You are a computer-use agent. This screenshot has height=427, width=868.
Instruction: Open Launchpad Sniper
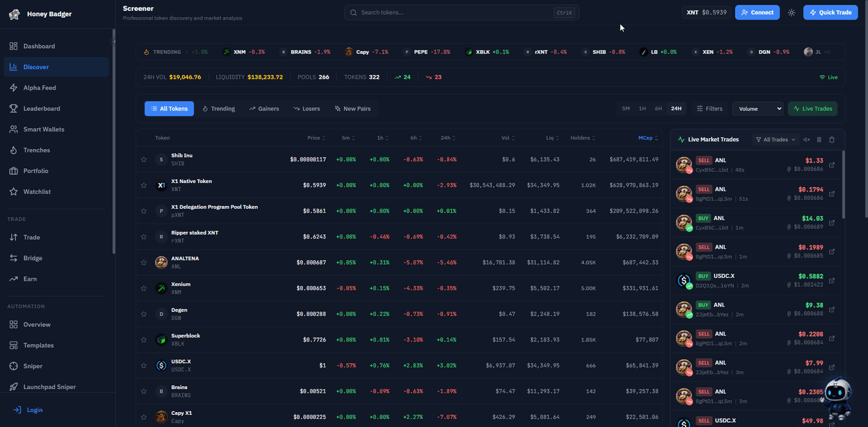(58, 387)
